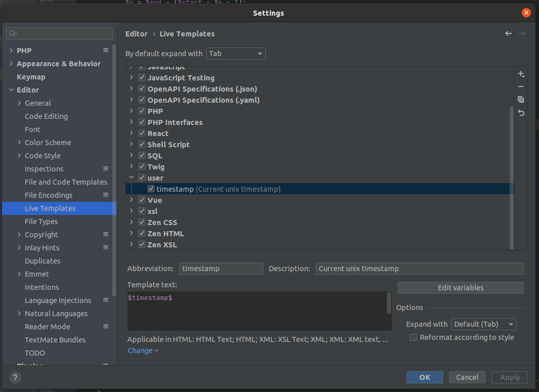
Task: Click the project-level icon next to Reader Mode
Action: coord(106,326)
